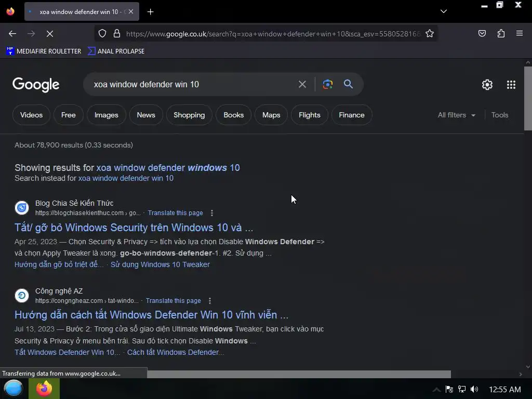The image size is (532, 399).
Task: Open Action Center flag tray icon
Action: click(449, 389)
